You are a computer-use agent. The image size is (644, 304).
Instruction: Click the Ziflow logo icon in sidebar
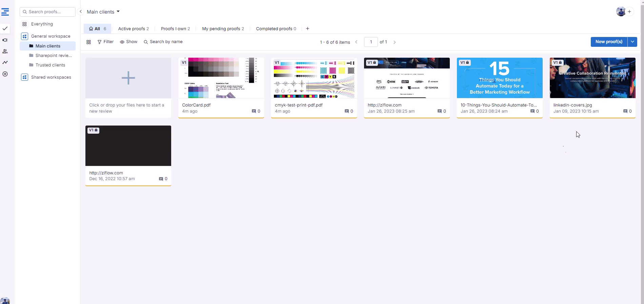point(5,12)
